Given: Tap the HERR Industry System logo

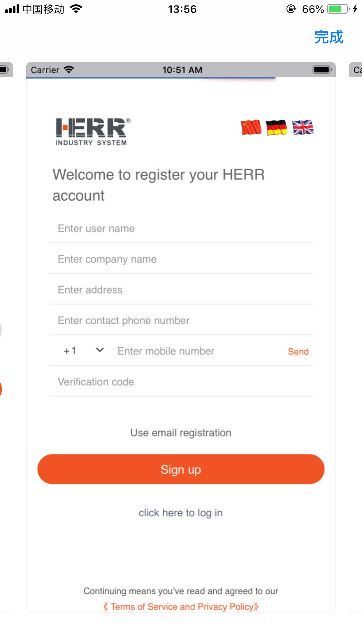Looking at the screenshot, I should pyautogui.click(x=93, y=132).
